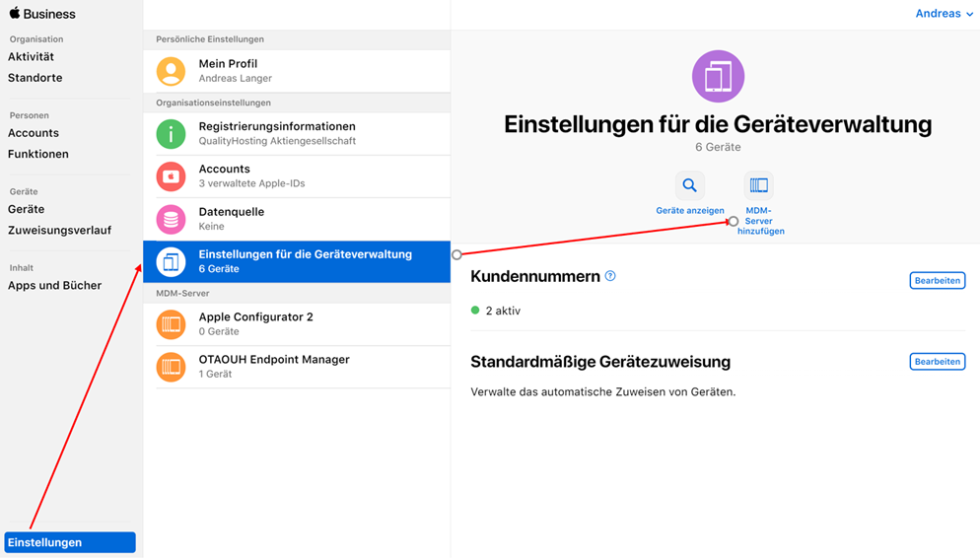Open Aktivität in the sidebar
The image size is (980, 559).
[x=31, y=57]
